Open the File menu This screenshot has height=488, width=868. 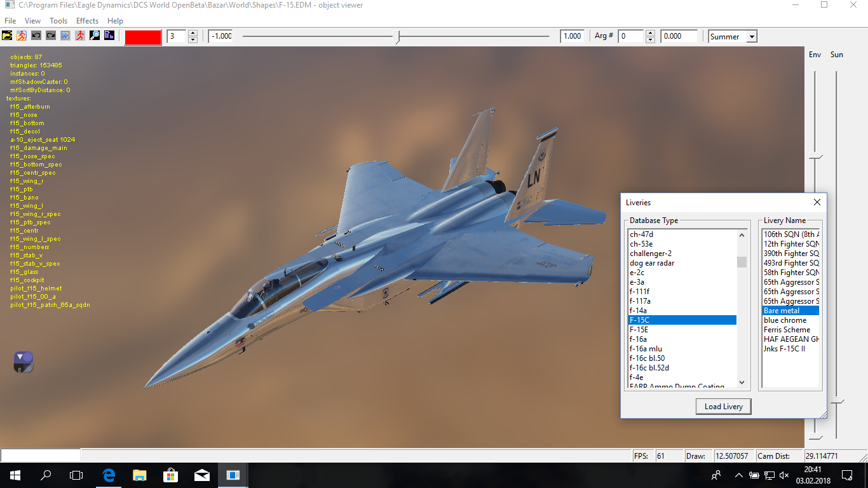point(10,21)
